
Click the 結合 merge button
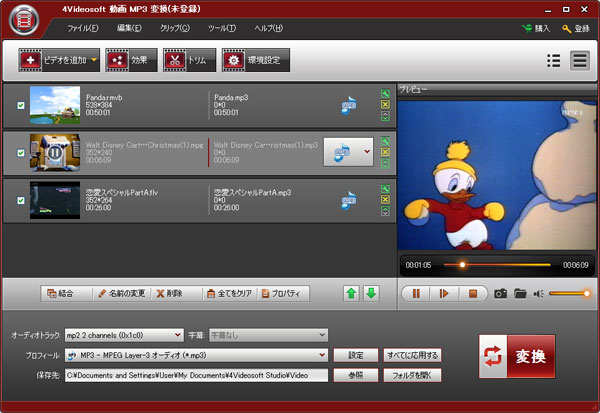click(x=66, y=294)
